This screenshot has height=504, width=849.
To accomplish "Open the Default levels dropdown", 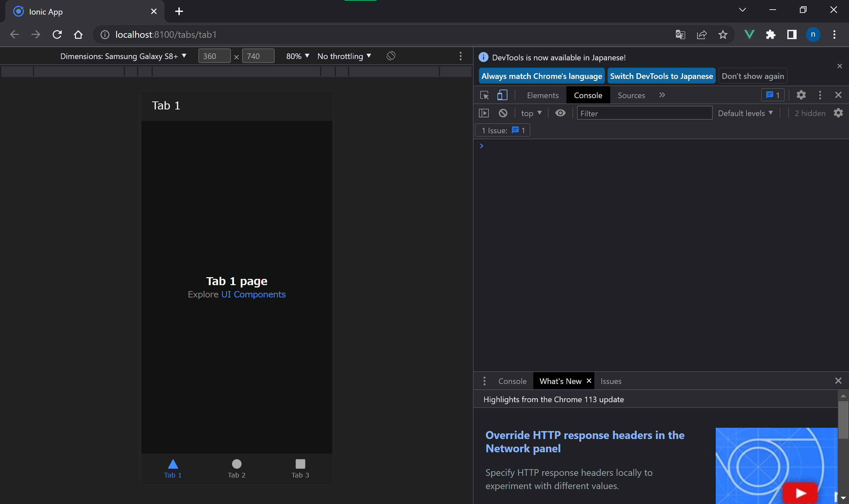I will (745, 113).
